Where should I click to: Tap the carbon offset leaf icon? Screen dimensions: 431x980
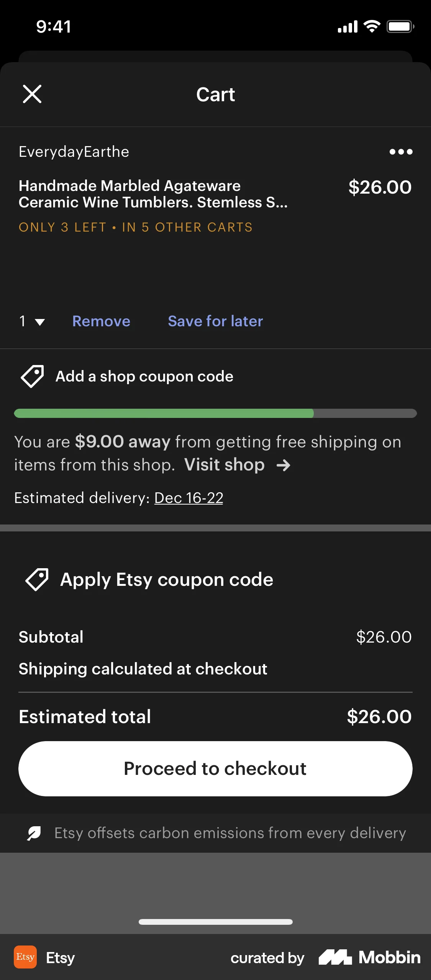(34, 833)
